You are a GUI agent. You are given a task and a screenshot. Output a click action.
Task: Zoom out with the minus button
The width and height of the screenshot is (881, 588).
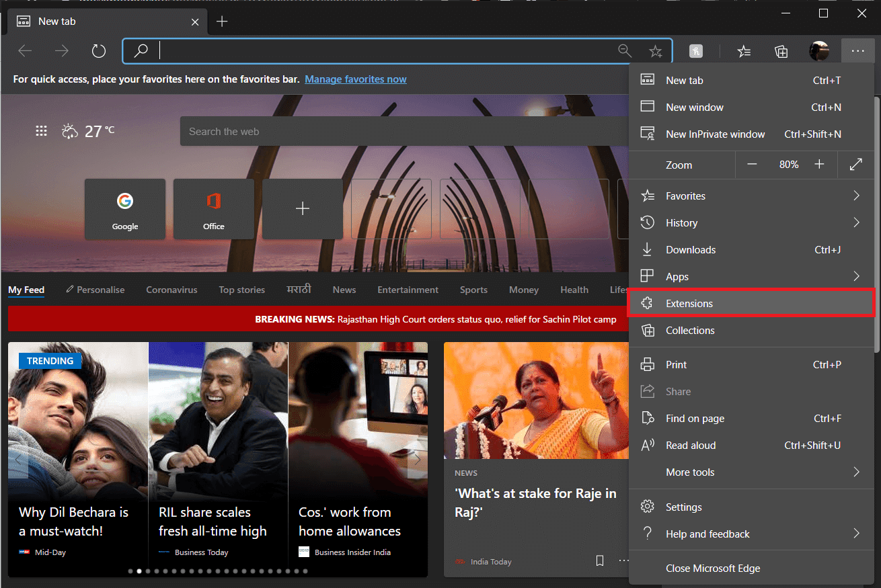click(752, 165)
